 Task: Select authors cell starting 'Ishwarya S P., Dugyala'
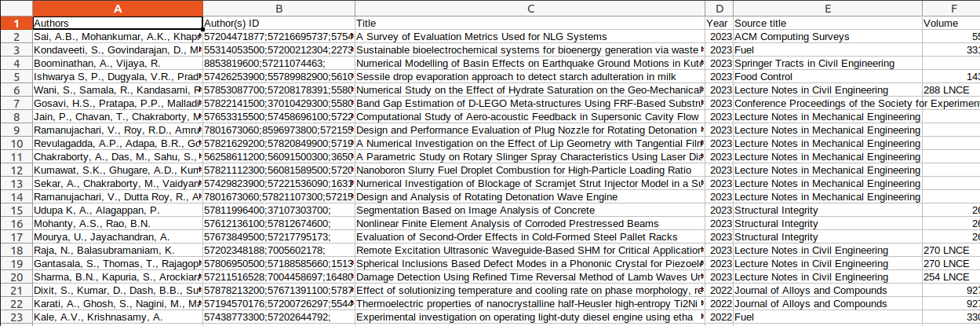118,77
